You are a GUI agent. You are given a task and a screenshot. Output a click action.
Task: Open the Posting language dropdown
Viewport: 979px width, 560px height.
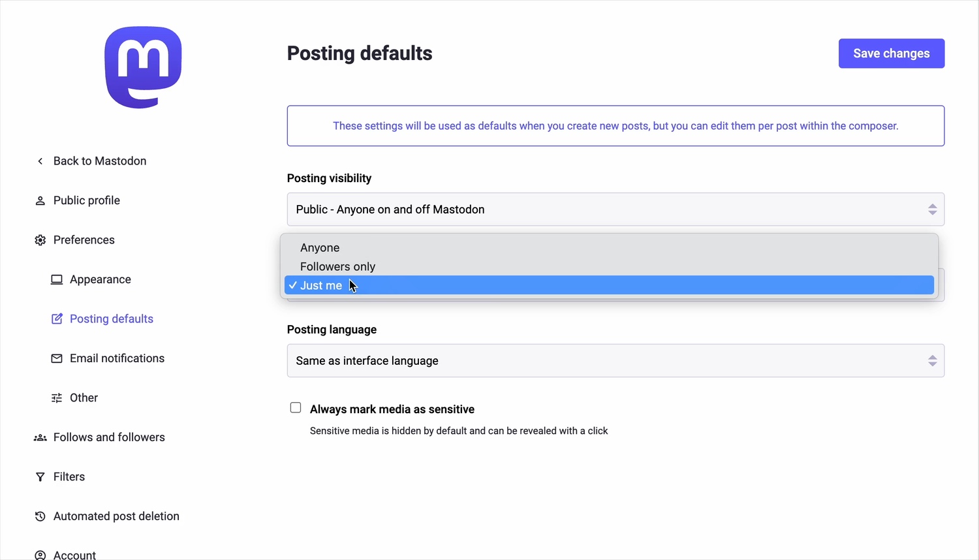pyautogui.click(x=615, y=361)
